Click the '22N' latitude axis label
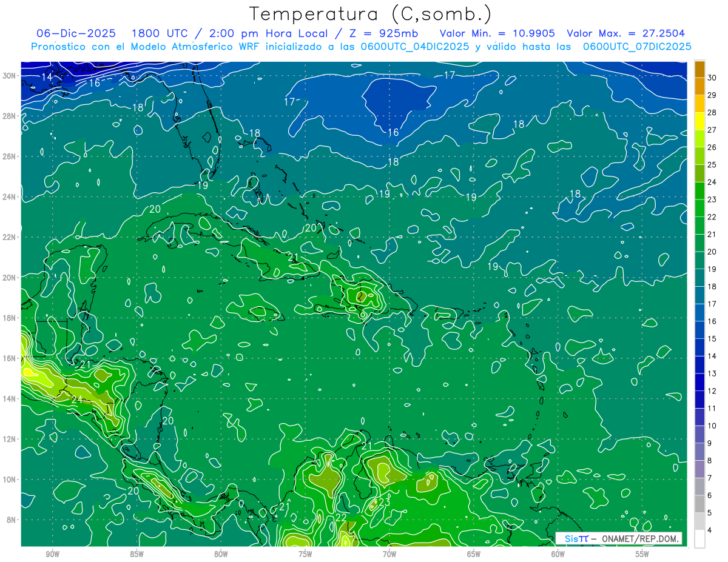The height and width of the screenshot is (562, 728). (9, 237)
